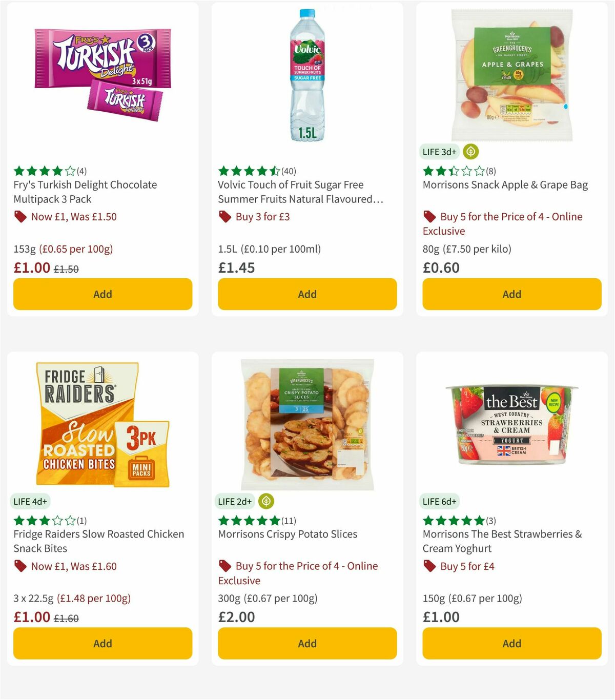This screenshot has width=615, height=700.
Task: Click the red offer tag icon beside 'Buy 3 for £3'
Action: (224, 217)
